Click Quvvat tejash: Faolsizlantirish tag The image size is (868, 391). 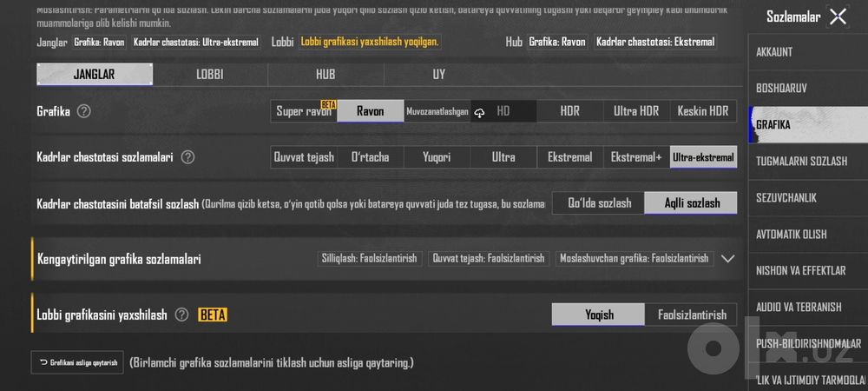pyautogui.click(x=488, y=259)
